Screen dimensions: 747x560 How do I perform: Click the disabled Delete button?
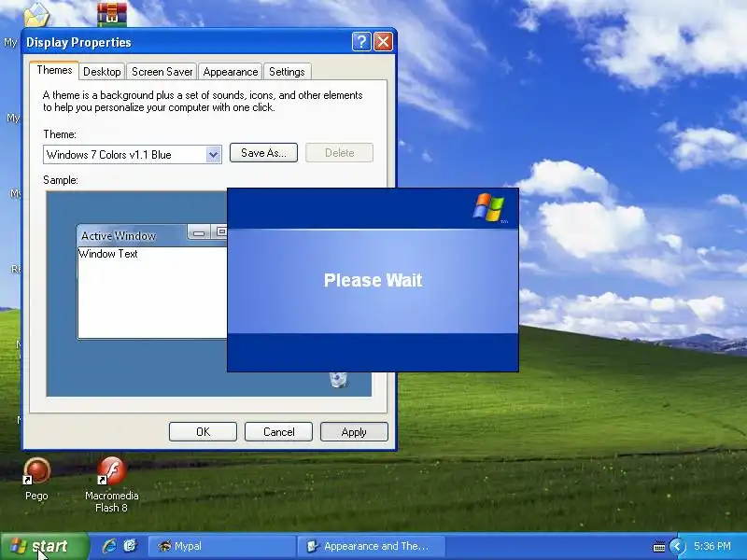339,153
